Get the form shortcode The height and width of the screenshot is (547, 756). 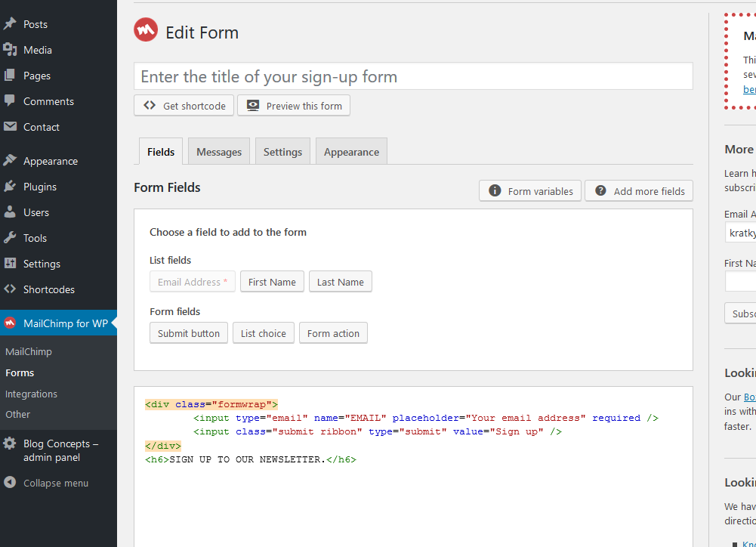click(x=184, y=106)
